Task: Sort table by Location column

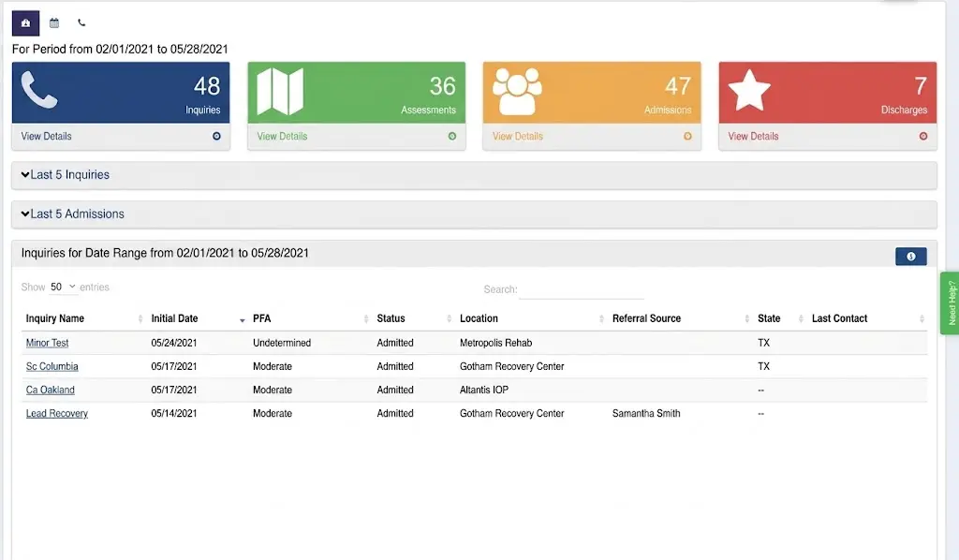Action: click(532, 318)
